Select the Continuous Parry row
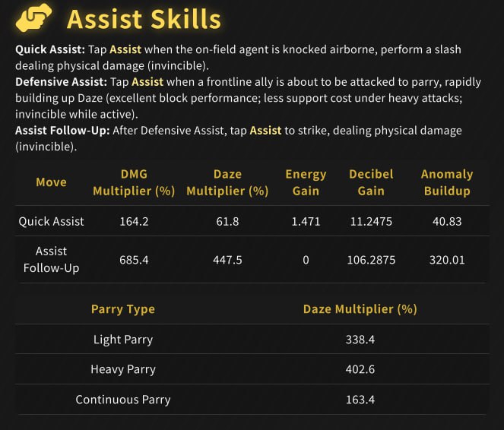504x430 pixels. point(252,400)
